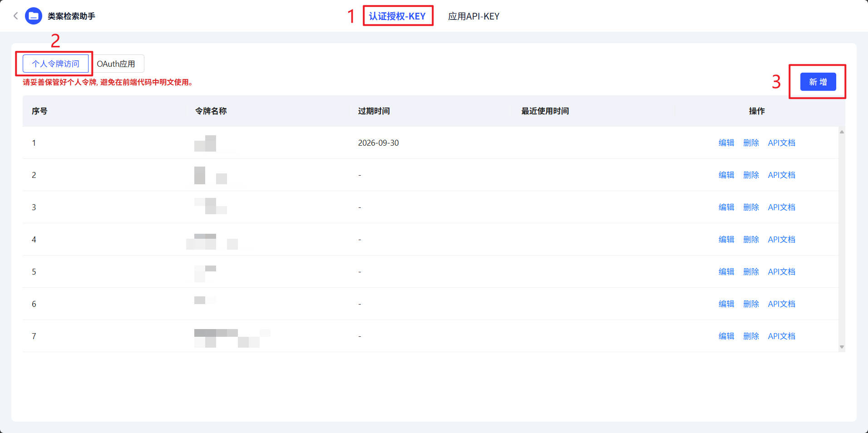Click 编辑 in row 2
Screen dimensions: 868x433
(x=726, y=175)
